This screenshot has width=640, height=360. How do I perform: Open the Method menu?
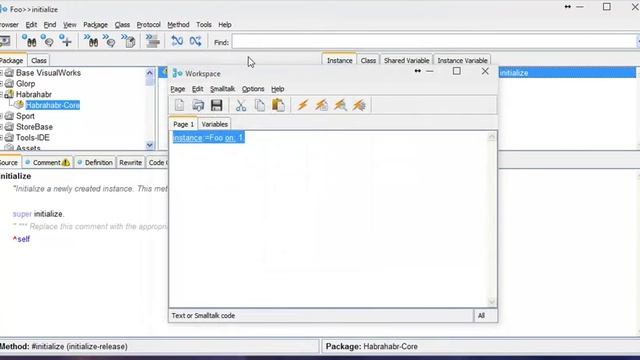point(178,25)
